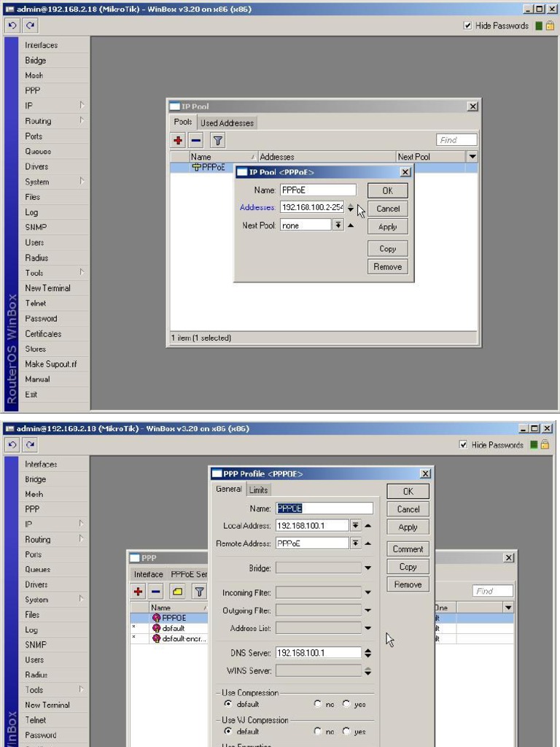The width and height of the screenshot is (560, 747).
Task: Click OK in IP Pool <PPPoE> dialog
Action: (388, 190)
